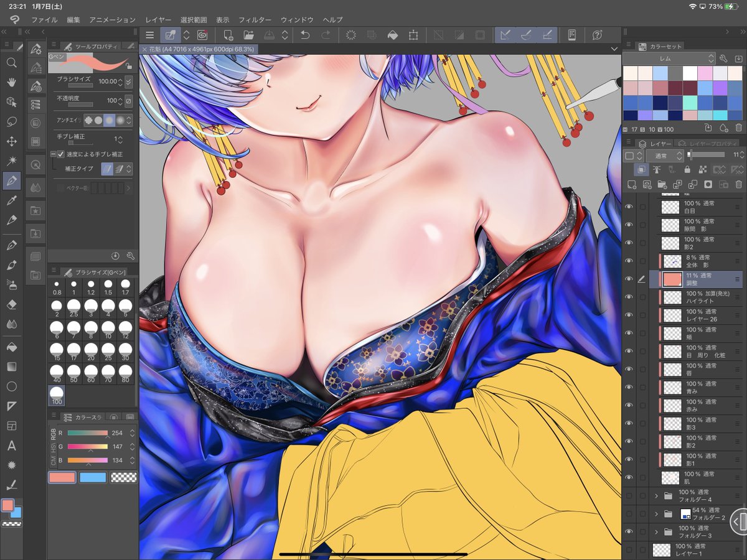Image resolution: width=747 pixels, height=560 pixels.
Task: Select the Figure circle tool
Action: [11, 386]
